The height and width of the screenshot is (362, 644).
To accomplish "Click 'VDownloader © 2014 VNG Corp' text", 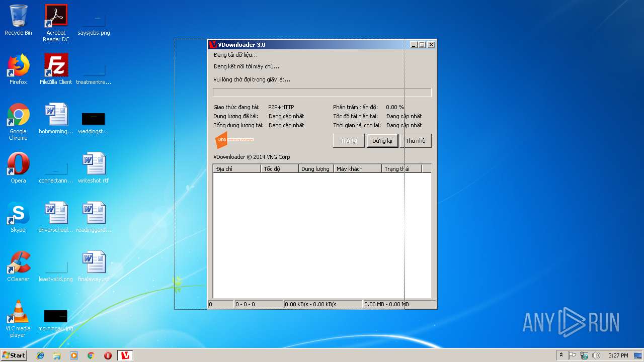I will pos(252,157).
